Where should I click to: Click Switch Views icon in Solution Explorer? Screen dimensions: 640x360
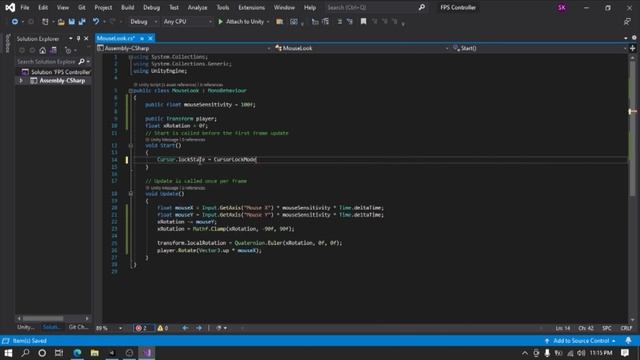pos(53,50)
